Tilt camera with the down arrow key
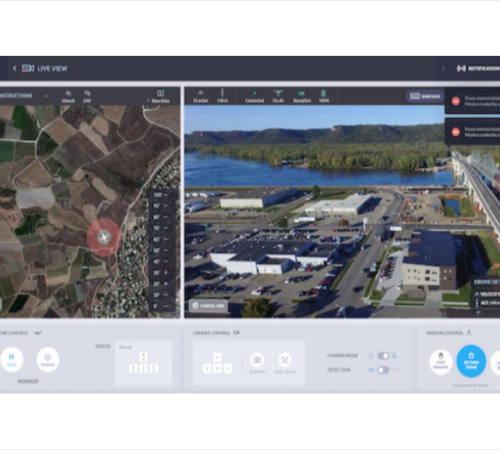Viewport: 500px width, 450px height. coord(217,368)
